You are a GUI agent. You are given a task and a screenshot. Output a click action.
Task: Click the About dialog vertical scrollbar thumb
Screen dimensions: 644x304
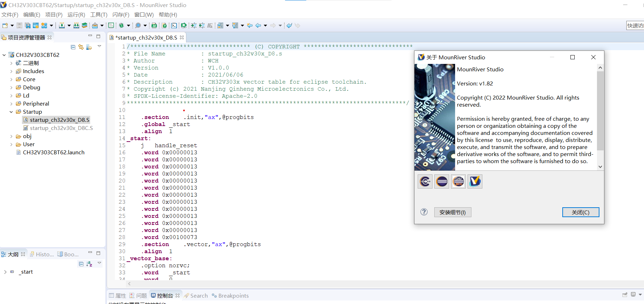tap(600, 111)
